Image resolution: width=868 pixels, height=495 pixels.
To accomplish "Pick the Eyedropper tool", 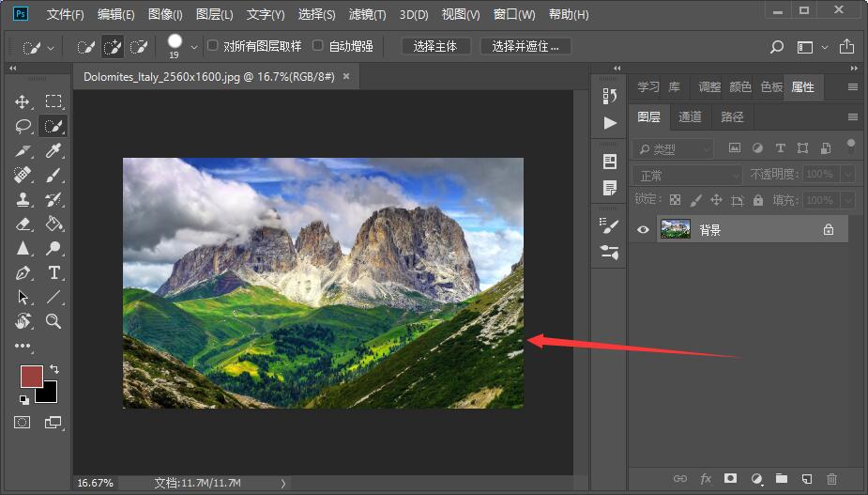I will [x=53, y=151].
